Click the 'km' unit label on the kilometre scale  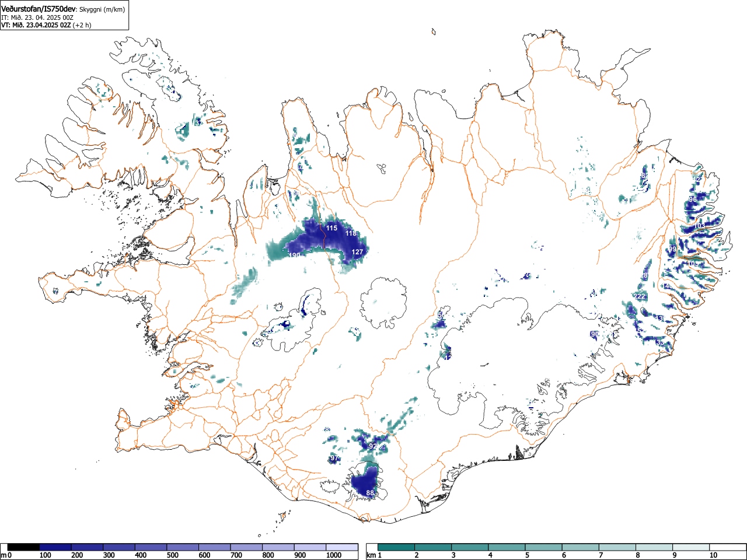coord(371,555)
